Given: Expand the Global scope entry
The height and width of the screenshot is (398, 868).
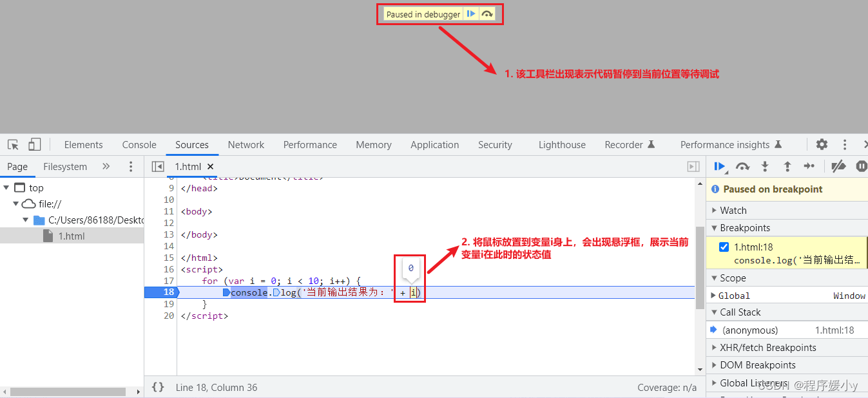Looking at the screenshot, I should pyautogui.click(x=713, y=296).
